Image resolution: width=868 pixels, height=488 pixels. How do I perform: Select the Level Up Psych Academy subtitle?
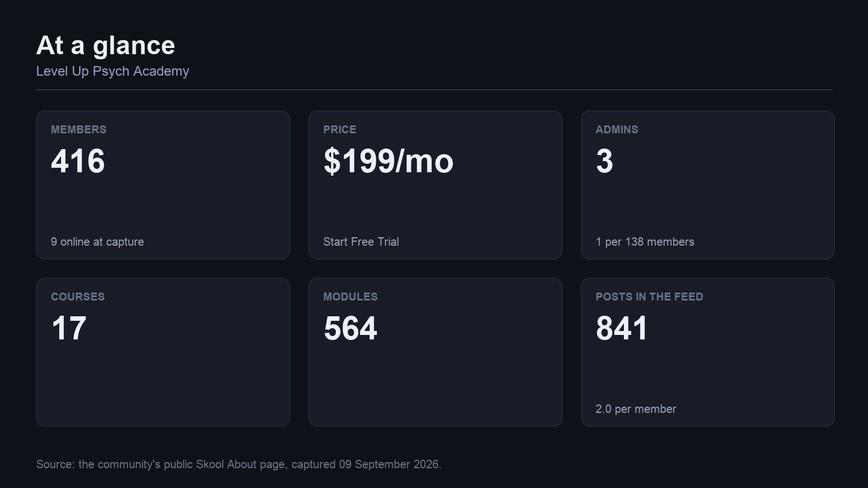click(x=112, y=71)
